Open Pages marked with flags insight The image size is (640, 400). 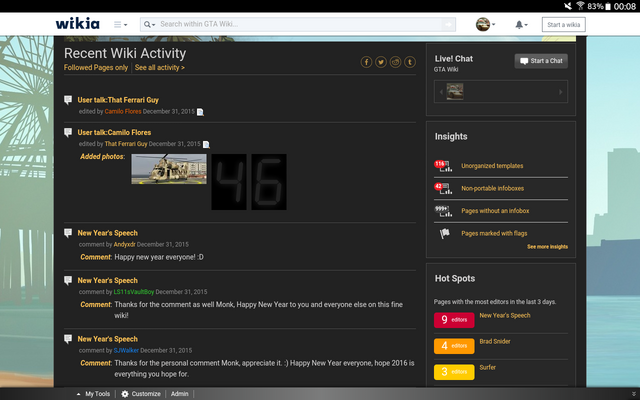pos(494,233)
